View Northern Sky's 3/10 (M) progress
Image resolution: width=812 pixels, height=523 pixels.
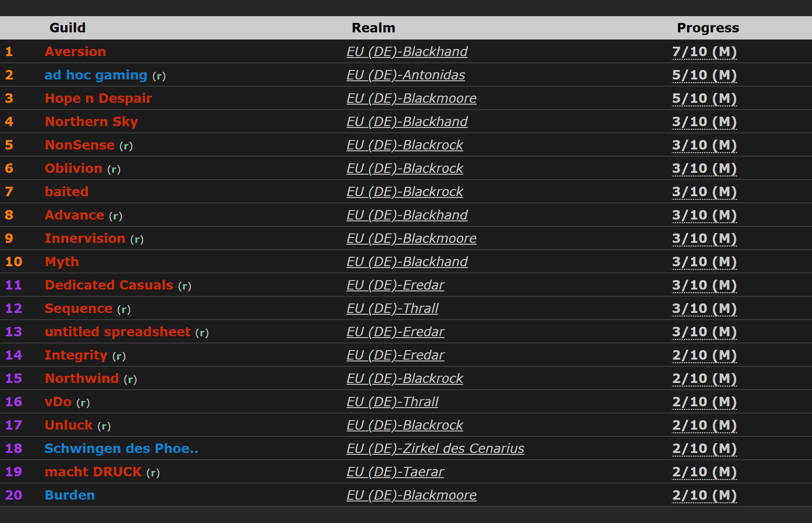tap(704, 122)
